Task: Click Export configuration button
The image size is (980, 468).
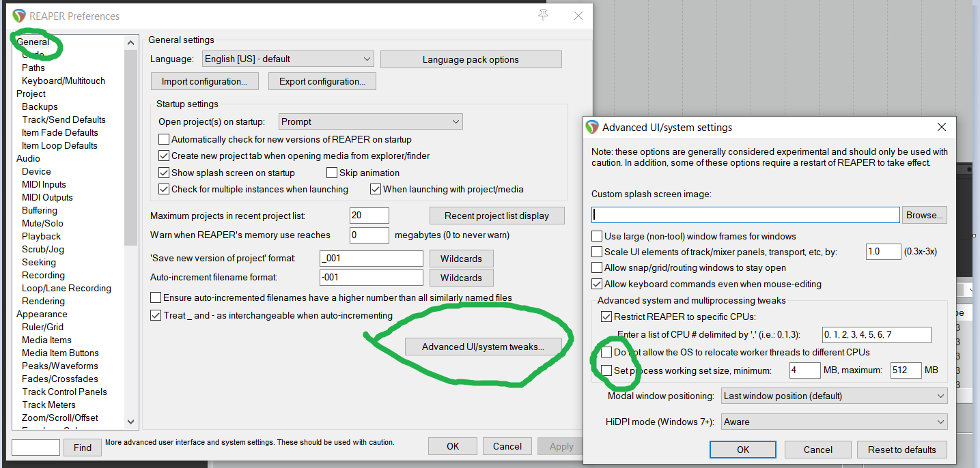Action: [x=322, y=81]
